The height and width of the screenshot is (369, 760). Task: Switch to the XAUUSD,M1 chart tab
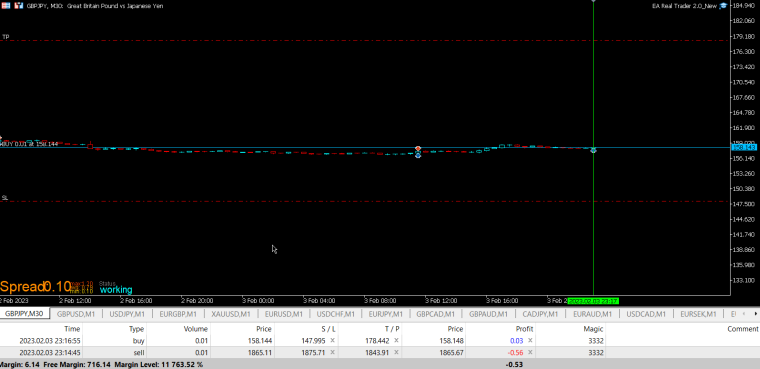pos(231,314)
